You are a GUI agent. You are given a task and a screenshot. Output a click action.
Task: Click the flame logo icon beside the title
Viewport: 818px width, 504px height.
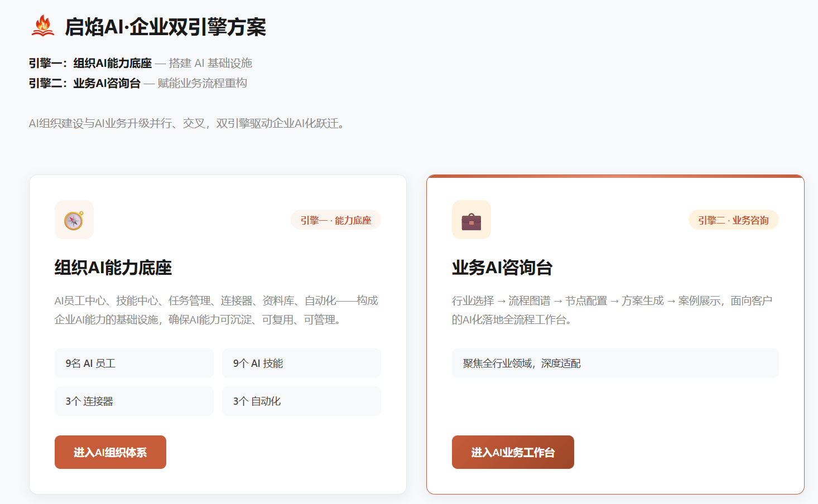click(43, 26)
